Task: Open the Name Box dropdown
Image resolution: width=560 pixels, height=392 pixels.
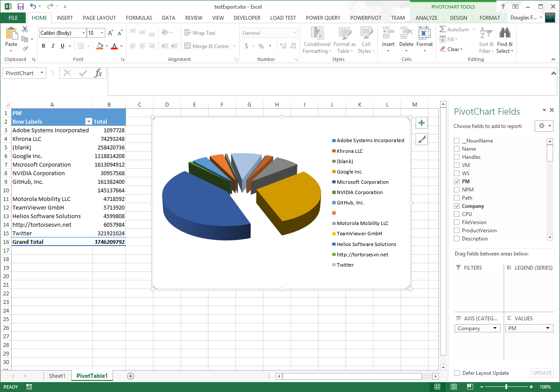Action: 42,73
